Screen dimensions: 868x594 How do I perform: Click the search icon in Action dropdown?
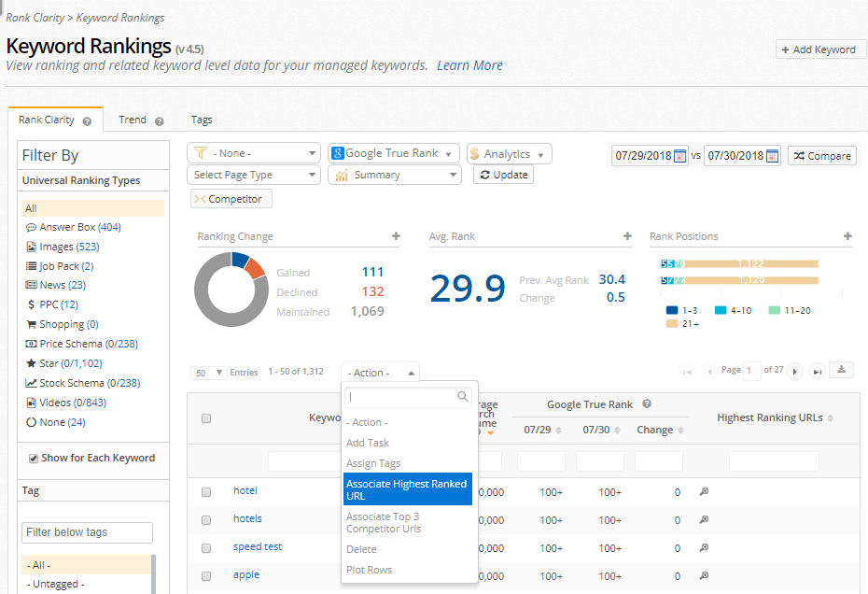(463, 396)
